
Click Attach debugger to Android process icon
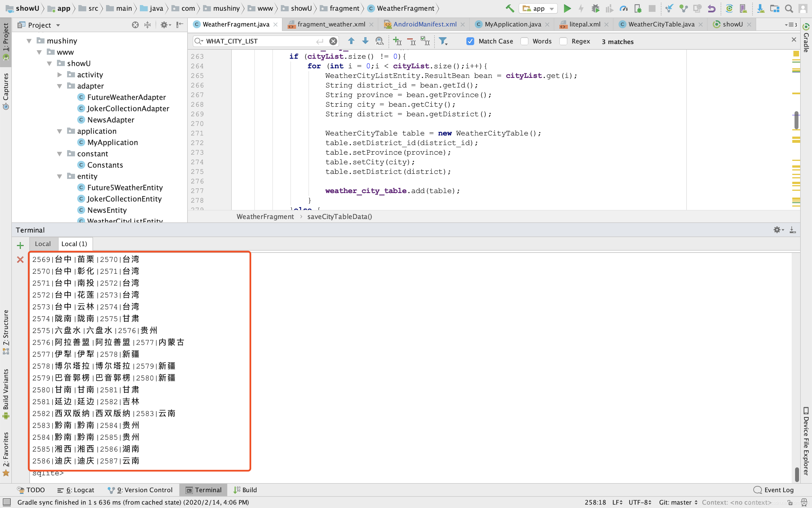[x=638, y=8]
